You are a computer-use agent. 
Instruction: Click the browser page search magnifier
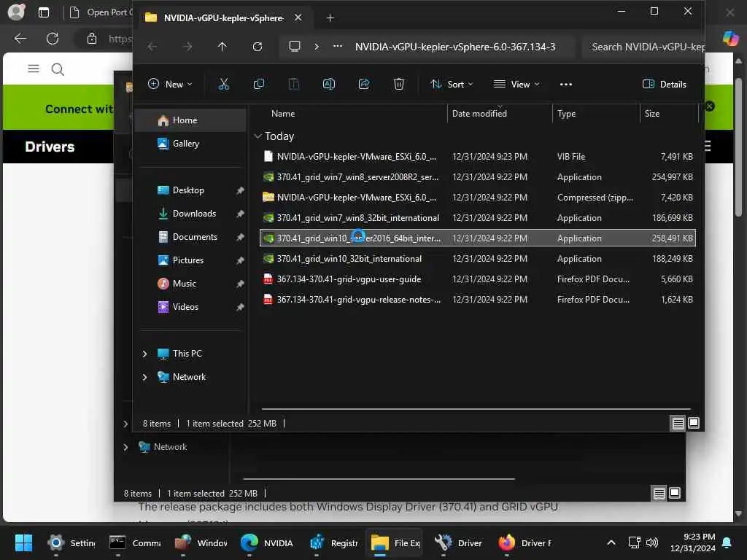58,69
